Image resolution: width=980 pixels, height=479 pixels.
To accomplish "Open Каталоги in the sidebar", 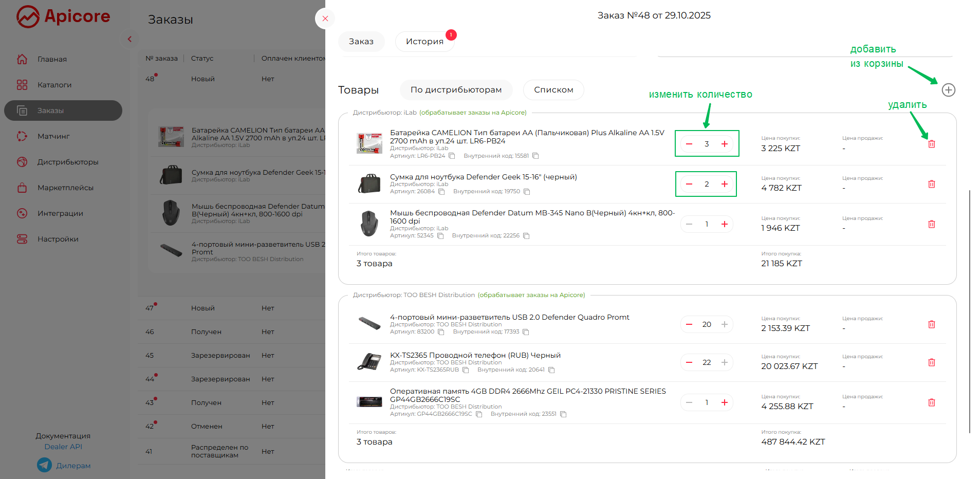I will 54,85.
